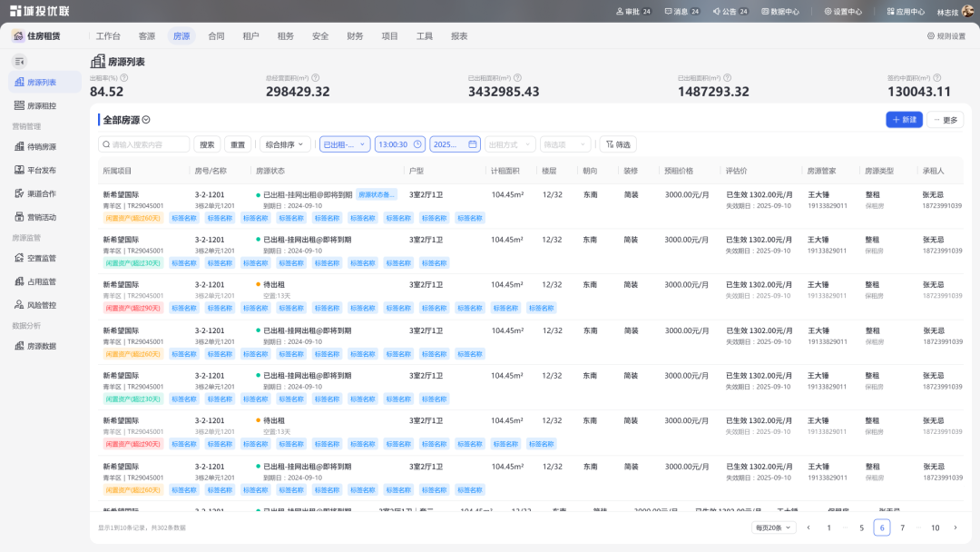The width and height of the screenshot is (980, 552).
Task: Click the search input field
Action: click(x=145, y=144)
